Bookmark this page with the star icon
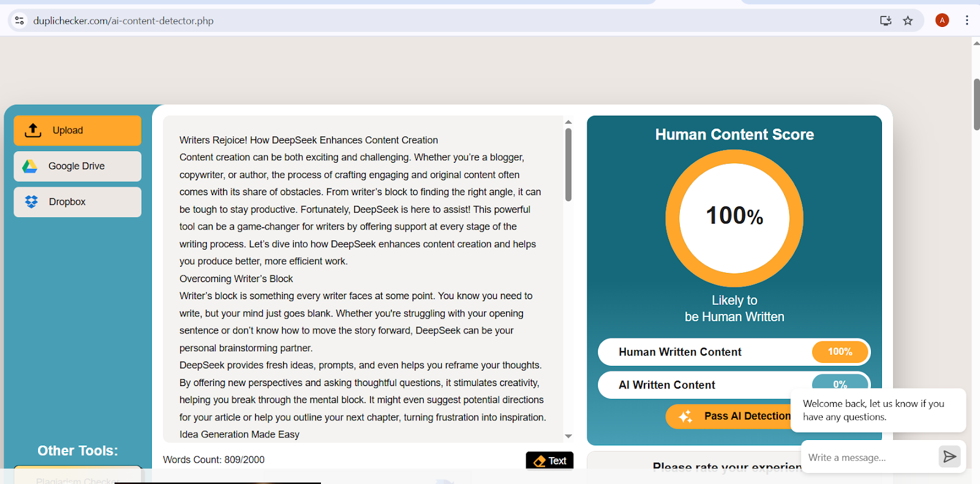The width and height of the screenshot is (980, 484). [908, 21]
